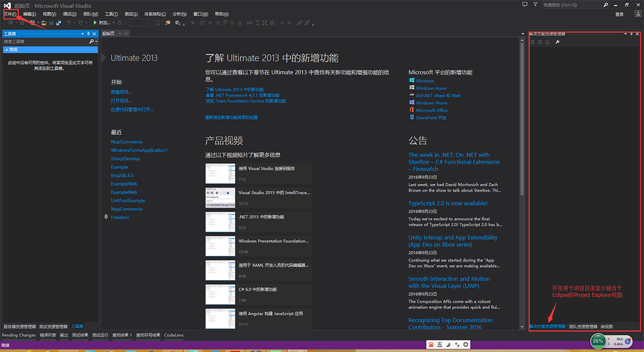Open the Undo history dropdown arrow

tap(74, 23)
